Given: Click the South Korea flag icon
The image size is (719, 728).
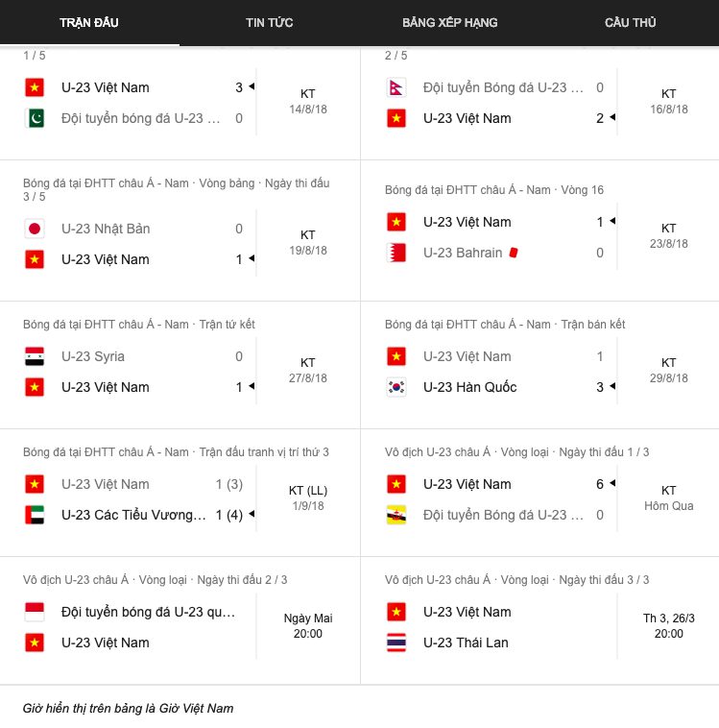Looking at the screenshot, I should pyautogui.click(x=395, y=387).
